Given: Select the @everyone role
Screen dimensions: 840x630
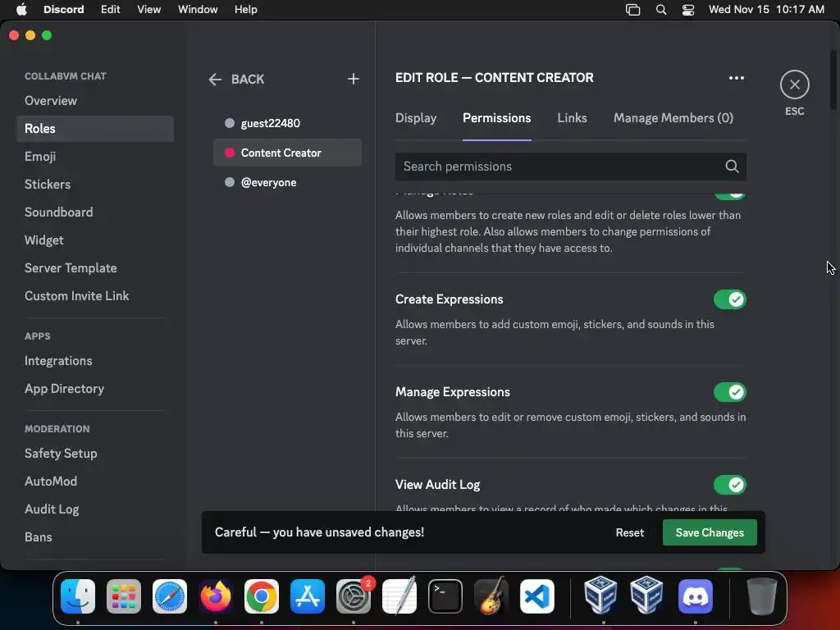Looking at the screenshot, I should coord(287,182).
